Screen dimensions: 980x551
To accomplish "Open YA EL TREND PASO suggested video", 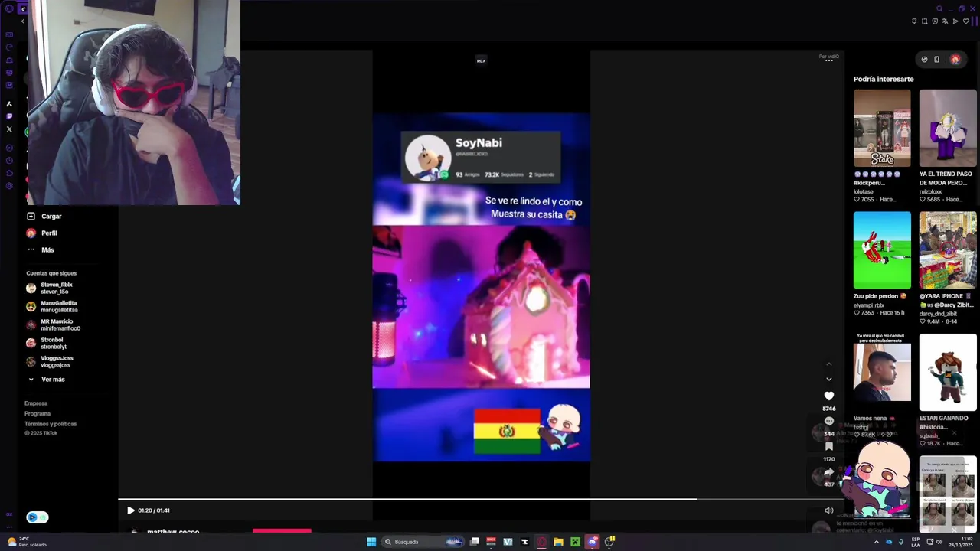I will point(948,128).
